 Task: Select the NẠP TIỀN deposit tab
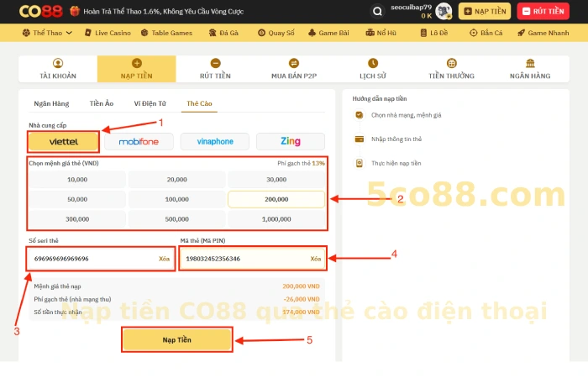pyautogui.click(x=136, y=69)
